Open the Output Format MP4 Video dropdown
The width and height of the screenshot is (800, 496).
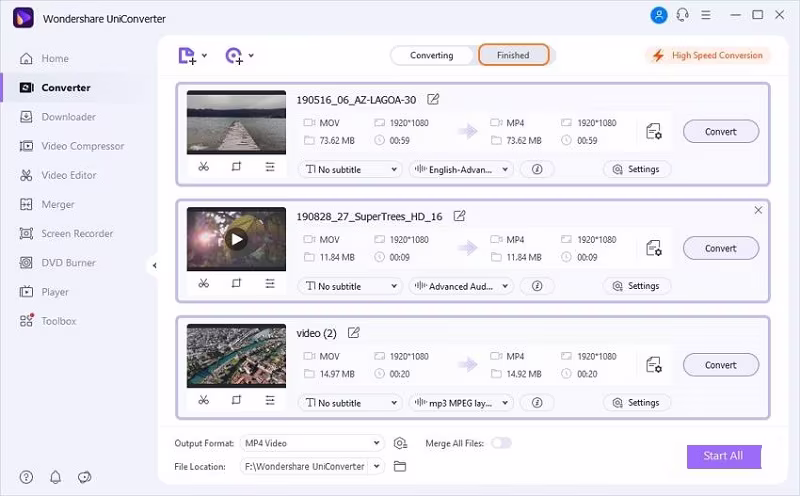tap(312, 443)
